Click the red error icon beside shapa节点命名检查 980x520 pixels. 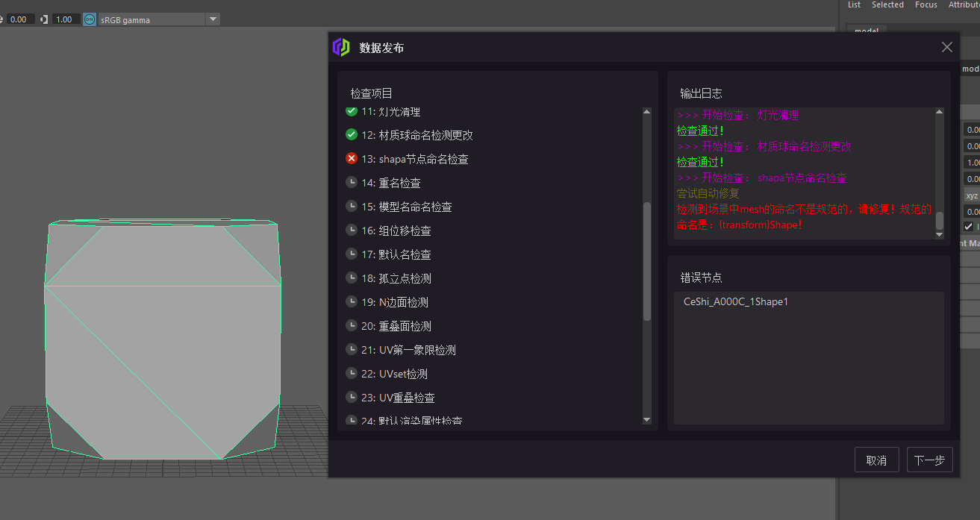point(352,159)
